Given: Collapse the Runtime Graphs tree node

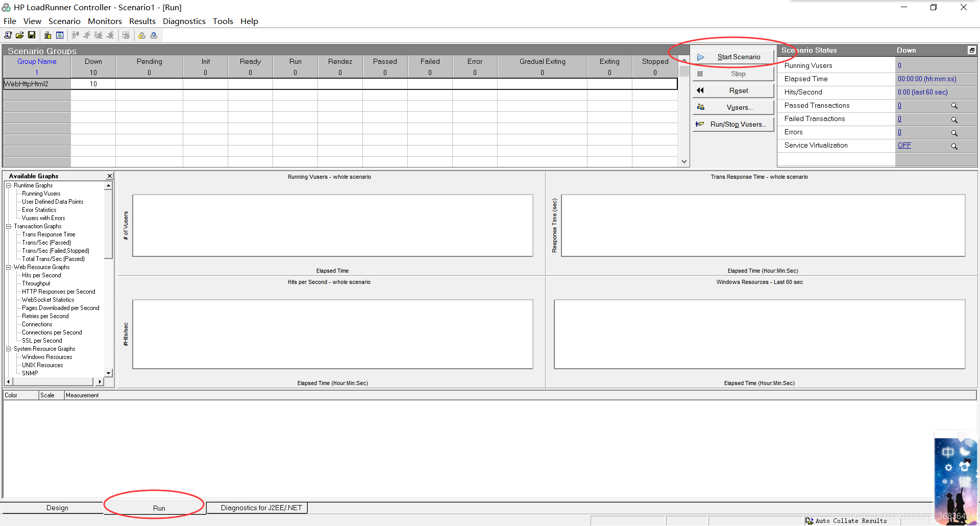Looking at the screenshot, I should (x=9, y=185).
